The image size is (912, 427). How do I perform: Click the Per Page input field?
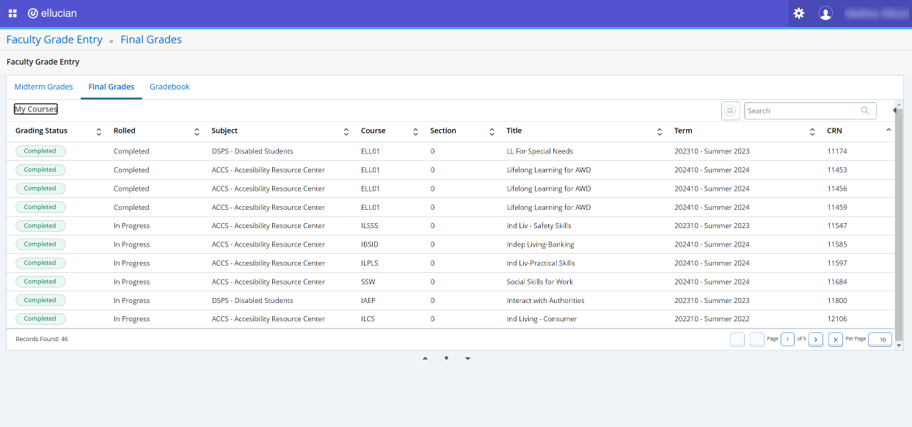880,340
